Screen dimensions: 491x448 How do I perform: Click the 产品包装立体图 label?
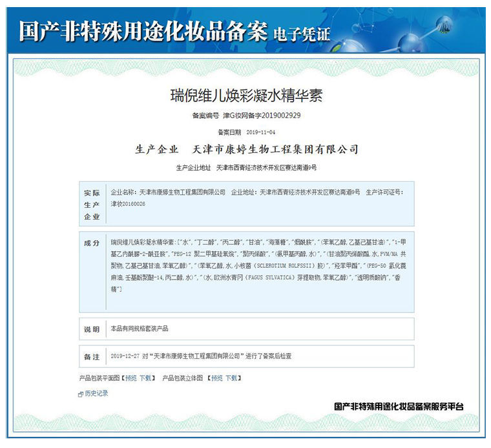click(183, 378)
